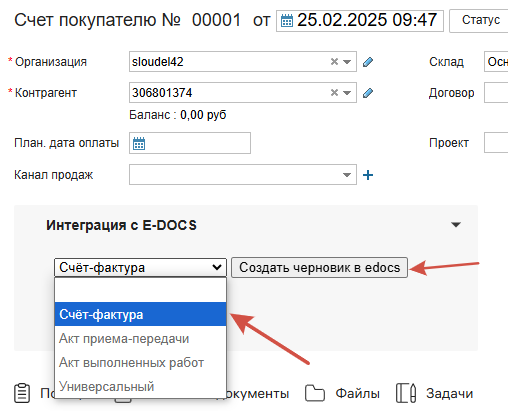Image resolution: width=508 pixels, height=411 pixels.
Task: Click the clipboard icon at bottom left
Action: [x=22, y=393]
